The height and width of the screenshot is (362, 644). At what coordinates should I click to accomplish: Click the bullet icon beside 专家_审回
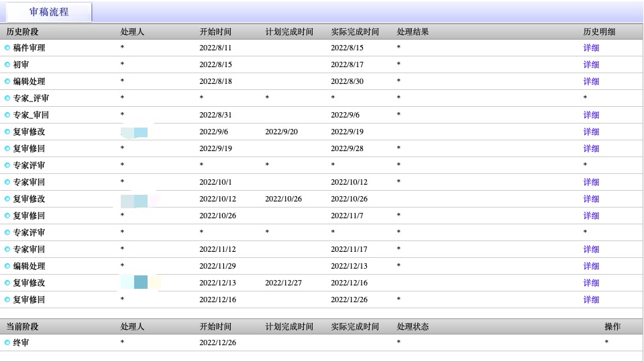[x=7, y=115]
